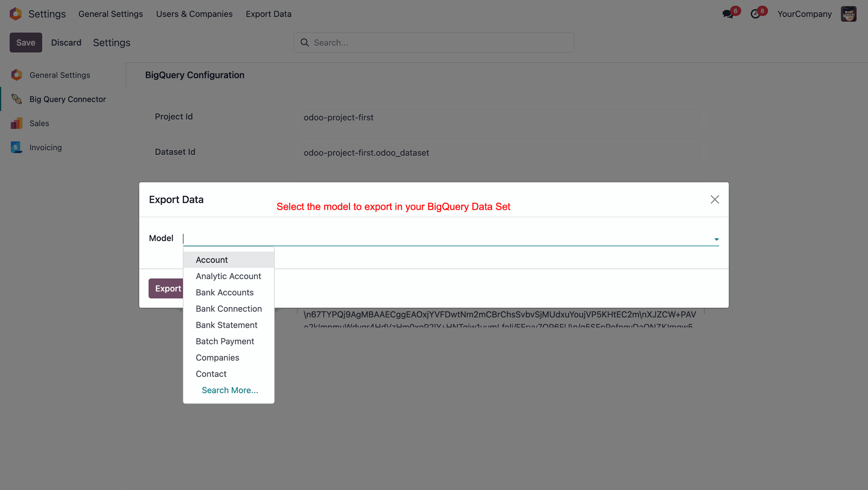
Task: Close the Export Data dialog
Action: (x=714, y=200)
